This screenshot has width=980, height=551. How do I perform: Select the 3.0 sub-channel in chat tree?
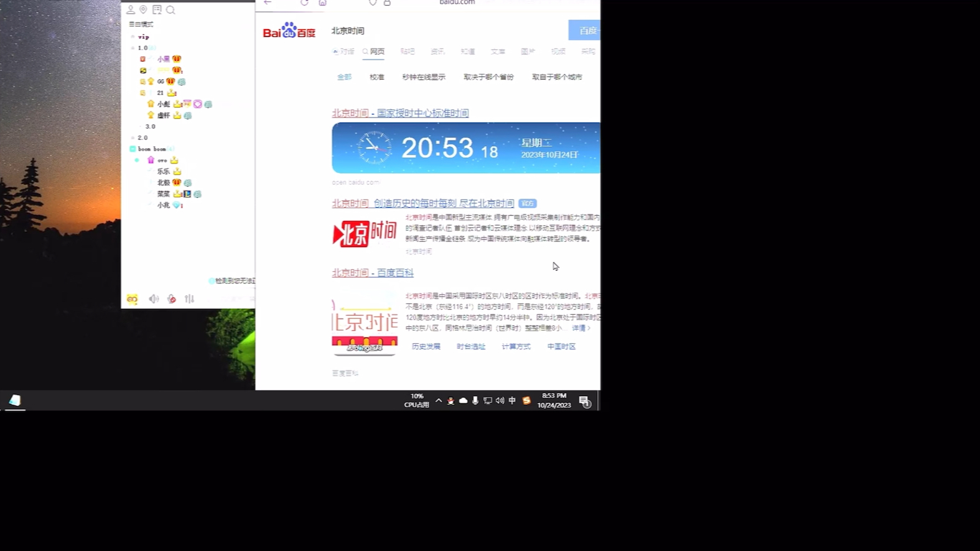[151, 126]
